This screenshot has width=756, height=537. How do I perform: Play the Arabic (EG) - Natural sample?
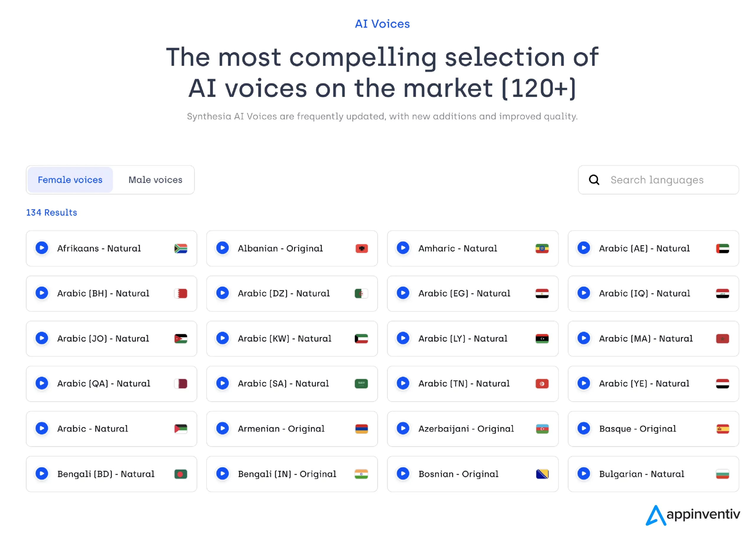pyautogui.click(x=403, y=293)
